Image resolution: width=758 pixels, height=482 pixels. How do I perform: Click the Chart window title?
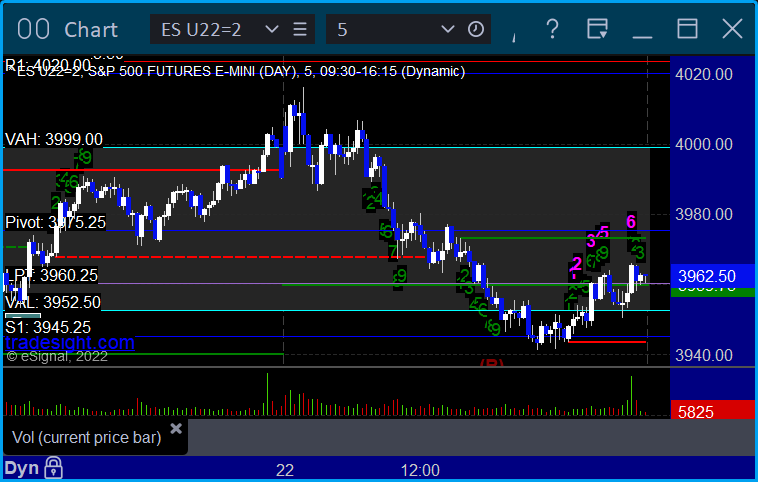click(x=91, y=29)
